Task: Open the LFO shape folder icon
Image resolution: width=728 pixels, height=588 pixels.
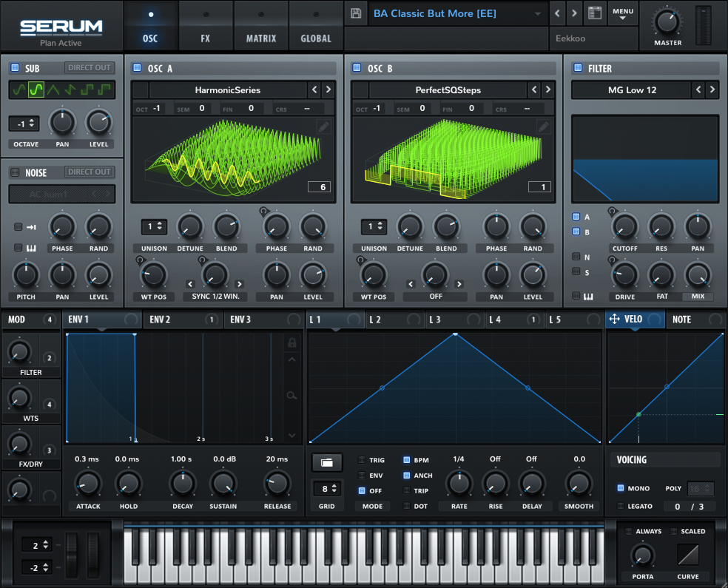Action: (x=326, y=462)
